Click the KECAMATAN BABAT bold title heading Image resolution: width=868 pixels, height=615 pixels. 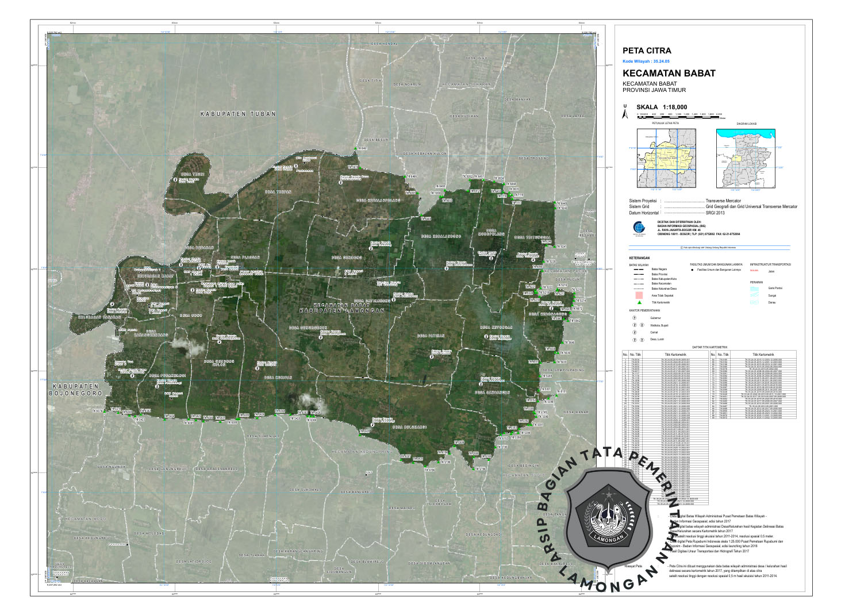pos(669,74)
